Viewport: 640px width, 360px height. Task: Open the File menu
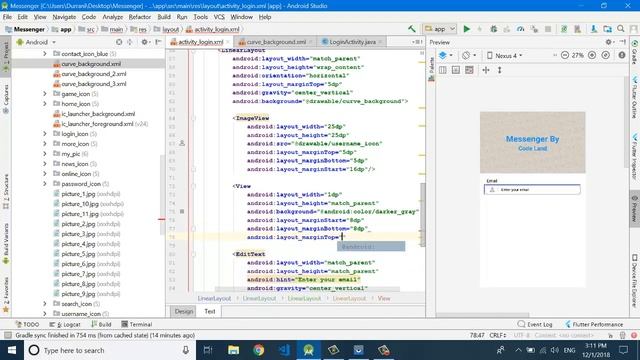tap(7, 17)
